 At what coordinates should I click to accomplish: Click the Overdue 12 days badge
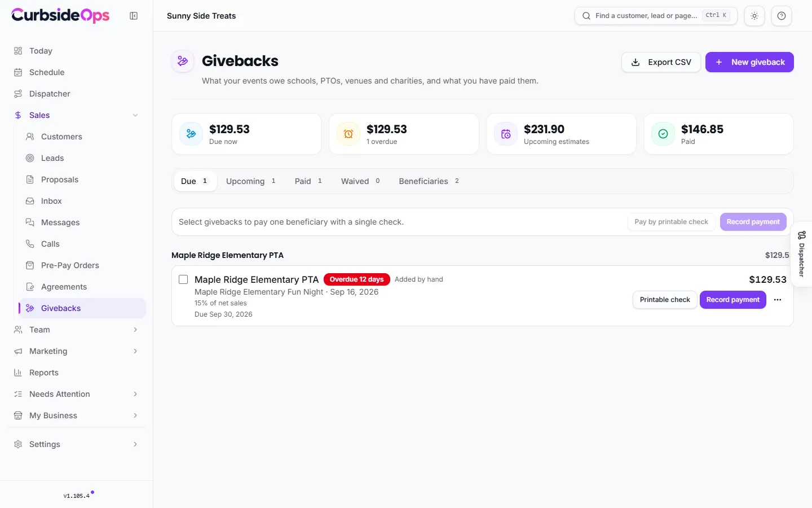pyautogui.click(x=357, y=279)
